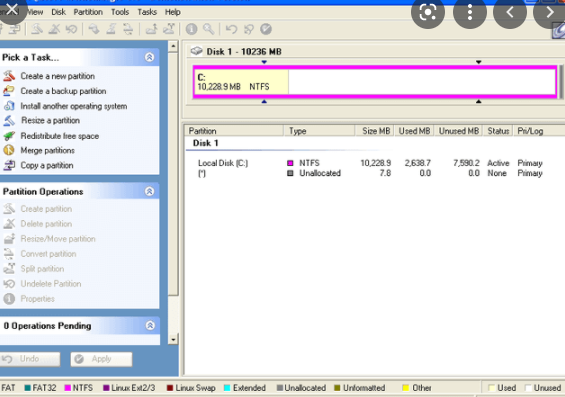Image resolution: width=565 pixels, height=397 pixels.
Task: Click the Merge partitions task icon
Action: (x=9, y=150)
